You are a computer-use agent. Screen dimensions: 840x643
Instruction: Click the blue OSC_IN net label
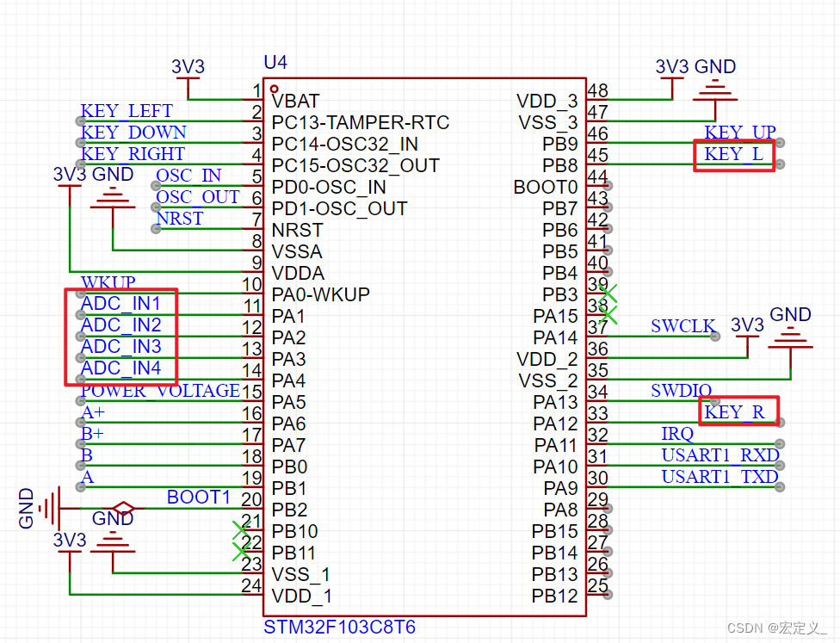[188, 176]
